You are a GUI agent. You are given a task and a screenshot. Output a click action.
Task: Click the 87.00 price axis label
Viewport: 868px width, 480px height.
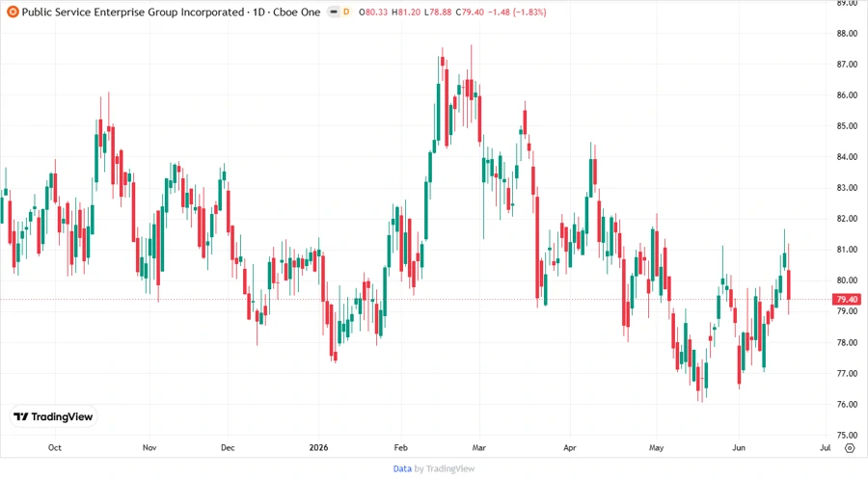[x=847, y=65]
